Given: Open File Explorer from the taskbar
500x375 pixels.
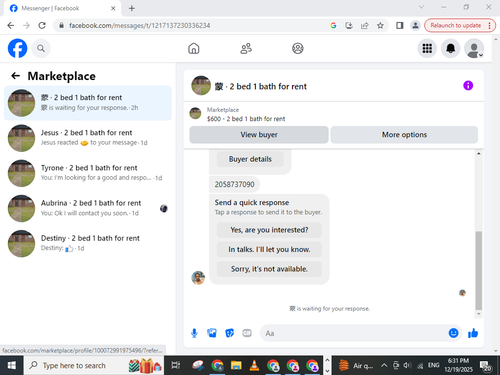Looking at the screenshot, I should pyautogui.click(x=236, y=365).
